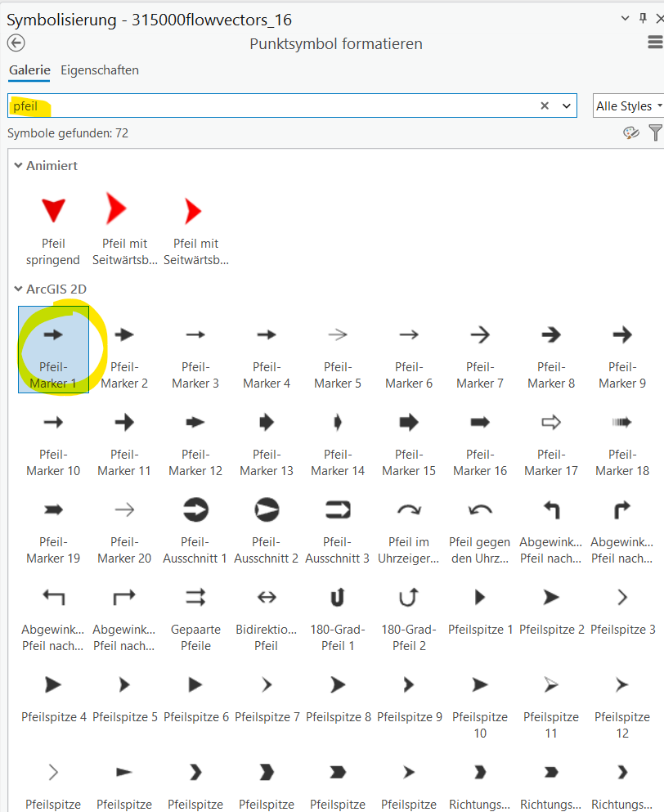The height and width of the screenshot is (812, 664).
Task: Select the Pfeil-Marker 10 symbol
Action: pyautogui.click(x=53, y=437)
